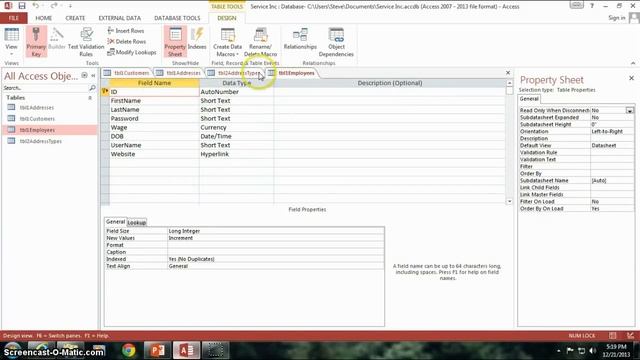Click the Indexed property value

tap(276, 259)
